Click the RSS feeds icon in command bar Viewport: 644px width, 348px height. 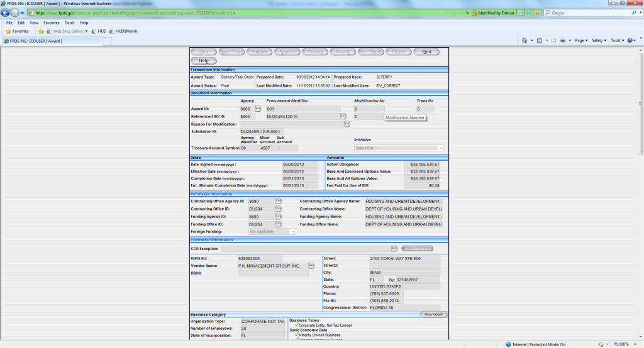click(539, 41)
